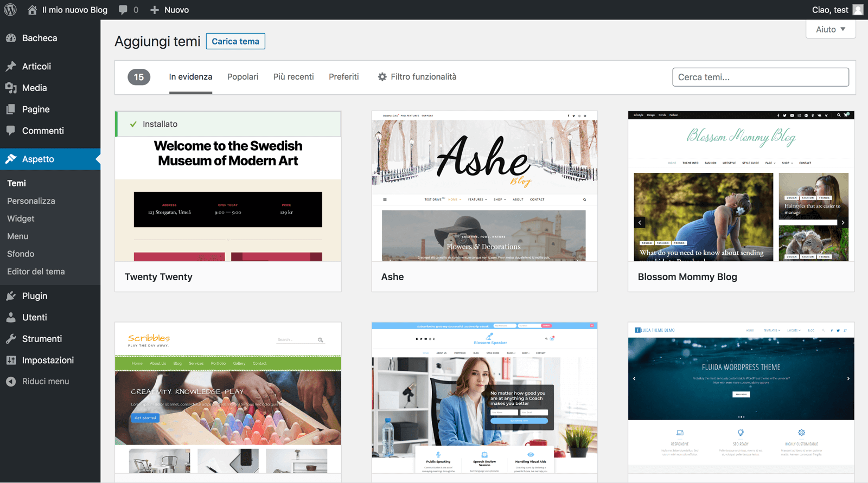Open the Aiuto help dropdown
The width and height of the screenshot is (868, 483).
click(831, 29)
